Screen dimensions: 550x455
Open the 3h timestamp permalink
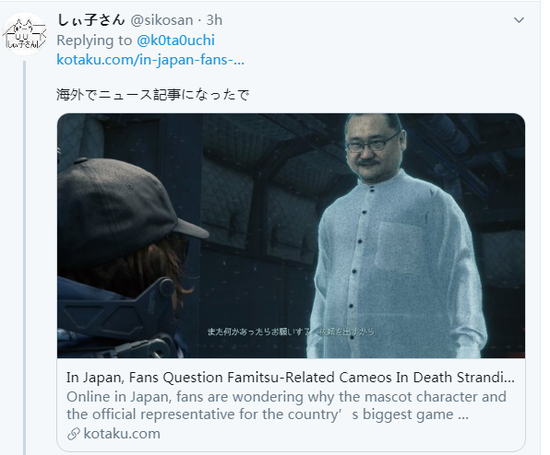click(x=214, y=20)
